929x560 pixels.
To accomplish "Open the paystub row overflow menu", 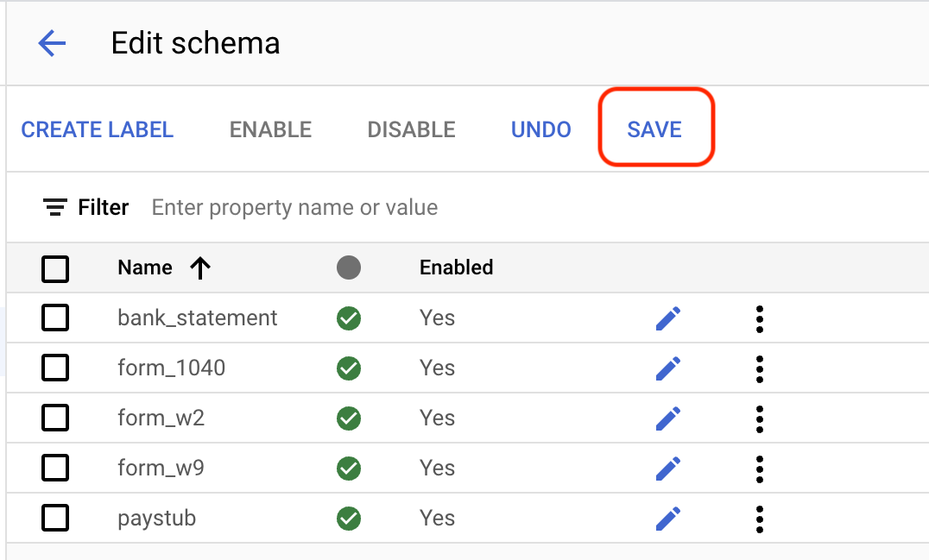I will tap(759, 519).
